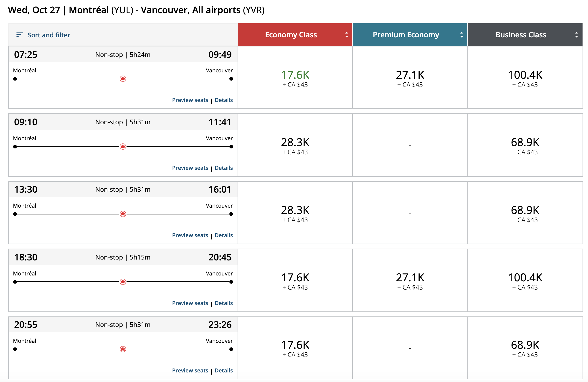
Task: Click Air Canada logo on 07:25 flight
Action: 123,79
